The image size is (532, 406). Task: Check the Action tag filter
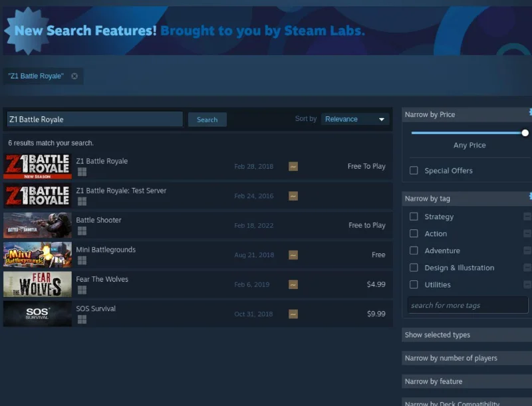pyautogui.click(x=414, y=233)
